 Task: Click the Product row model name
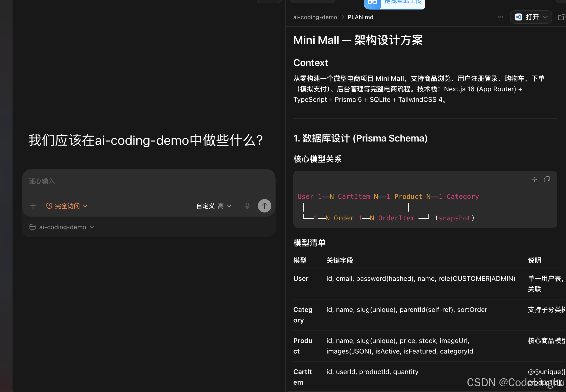(x=303, y=346)
